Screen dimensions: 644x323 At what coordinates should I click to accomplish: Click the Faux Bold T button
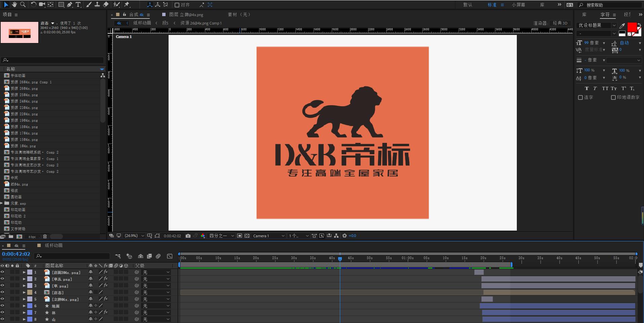587,89
